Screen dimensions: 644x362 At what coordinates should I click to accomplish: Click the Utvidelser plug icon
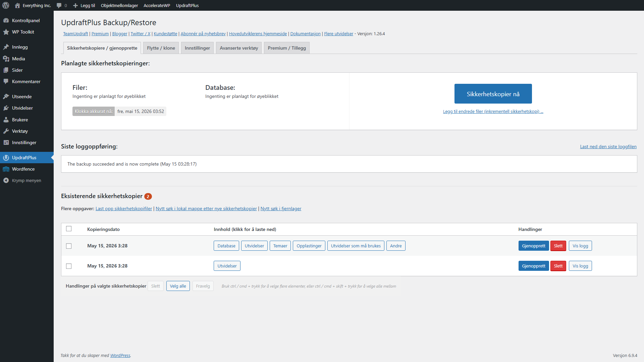(6, 108)
